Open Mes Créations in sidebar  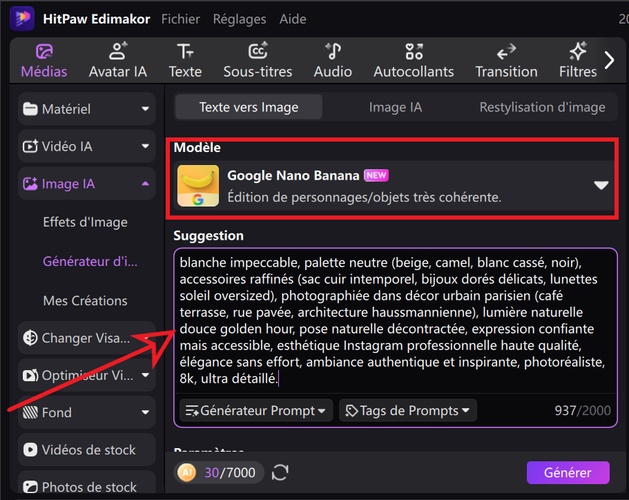85,301
